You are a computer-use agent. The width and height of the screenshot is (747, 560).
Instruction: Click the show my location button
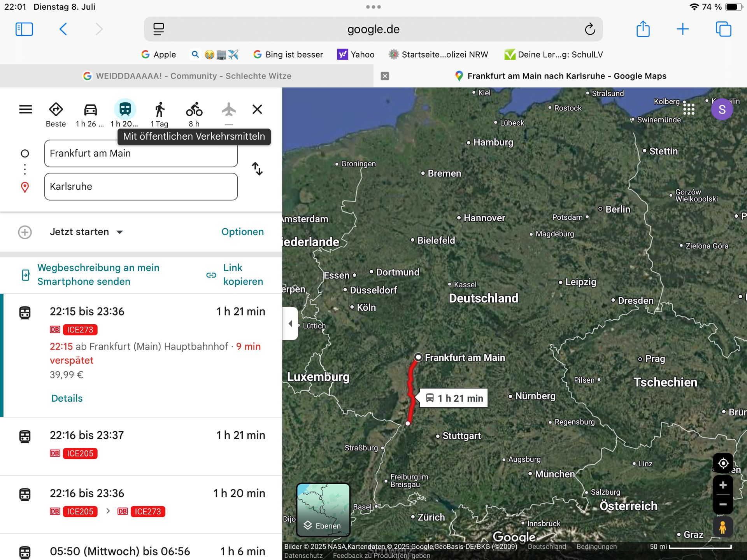(x=723, y=463)
